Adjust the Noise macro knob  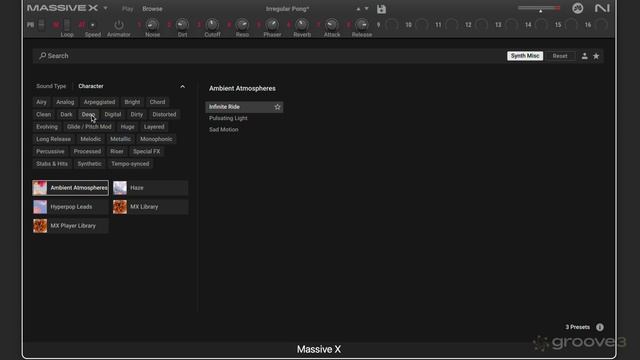tap(152, 25)
